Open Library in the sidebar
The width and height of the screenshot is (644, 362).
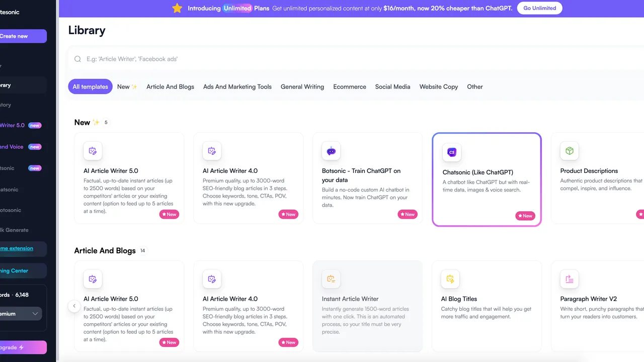pyautogui.click(x=23, y=85)
